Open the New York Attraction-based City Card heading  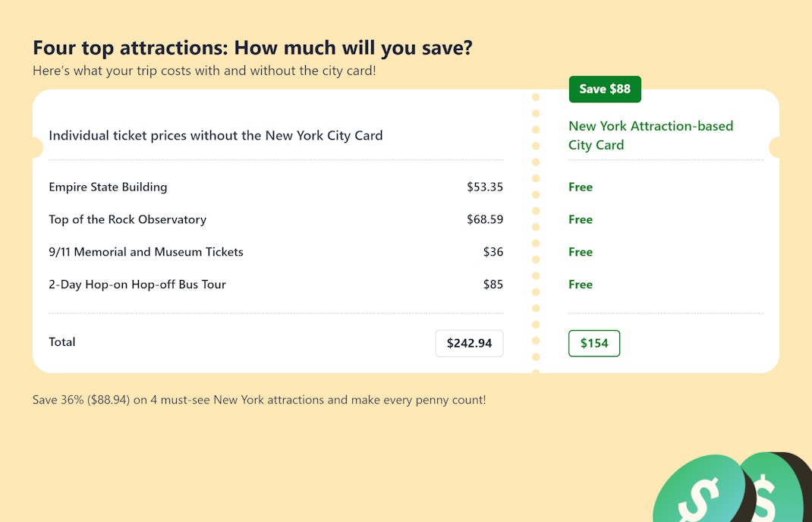(x=650, y=136)
